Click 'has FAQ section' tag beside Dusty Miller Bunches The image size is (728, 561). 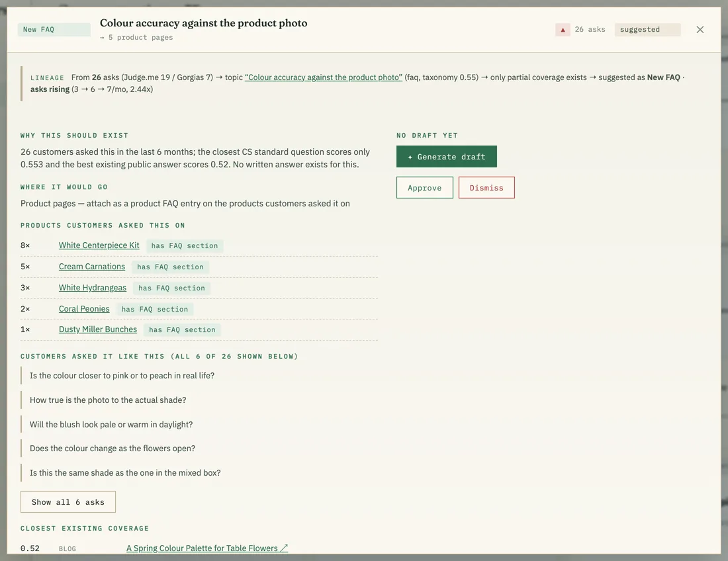point(183,330)
